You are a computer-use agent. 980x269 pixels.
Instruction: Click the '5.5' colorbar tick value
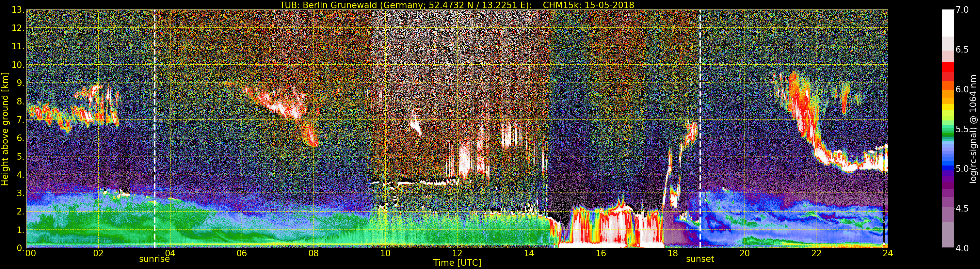[x=962, y=129]
